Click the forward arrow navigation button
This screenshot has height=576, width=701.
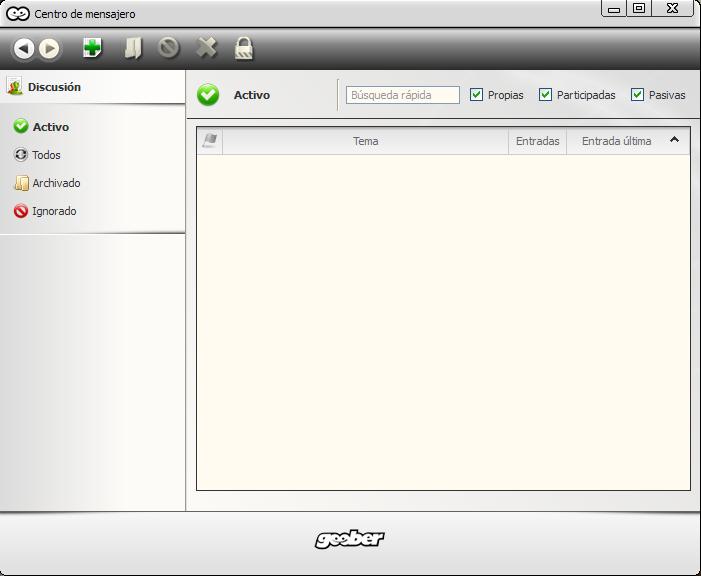tap(49, 48)
